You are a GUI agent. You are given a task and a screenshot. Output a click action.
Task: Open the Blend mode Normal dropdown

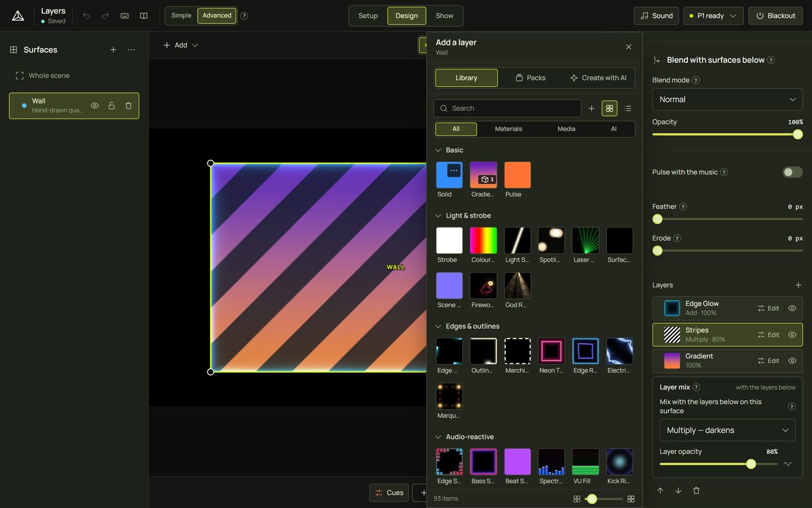pyautogui.click(x=727, y=99)
